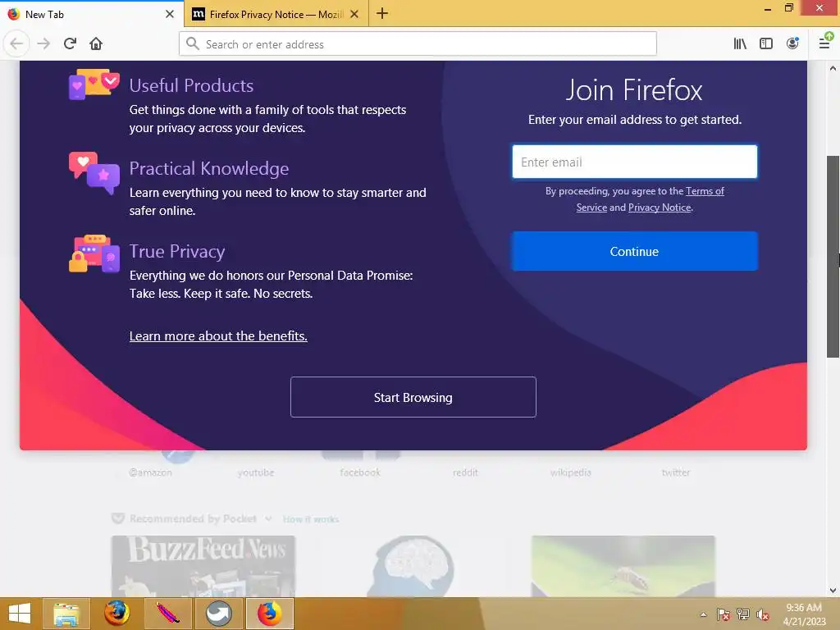
Task: Click the Enter email input field
Action: click(635, 162)
